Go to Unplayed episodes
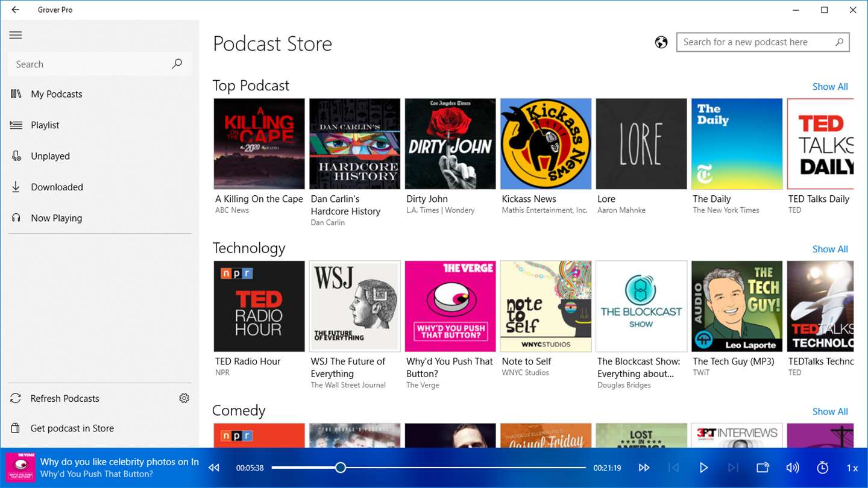Viewport: 868px width, 488px height. click(x=100, y=156)
